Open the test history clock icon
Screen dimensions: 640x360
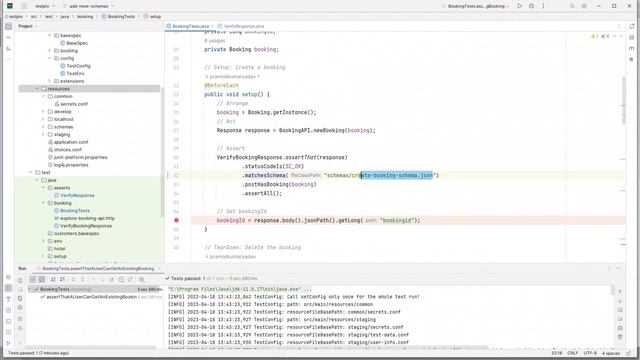tap(121, 279)
